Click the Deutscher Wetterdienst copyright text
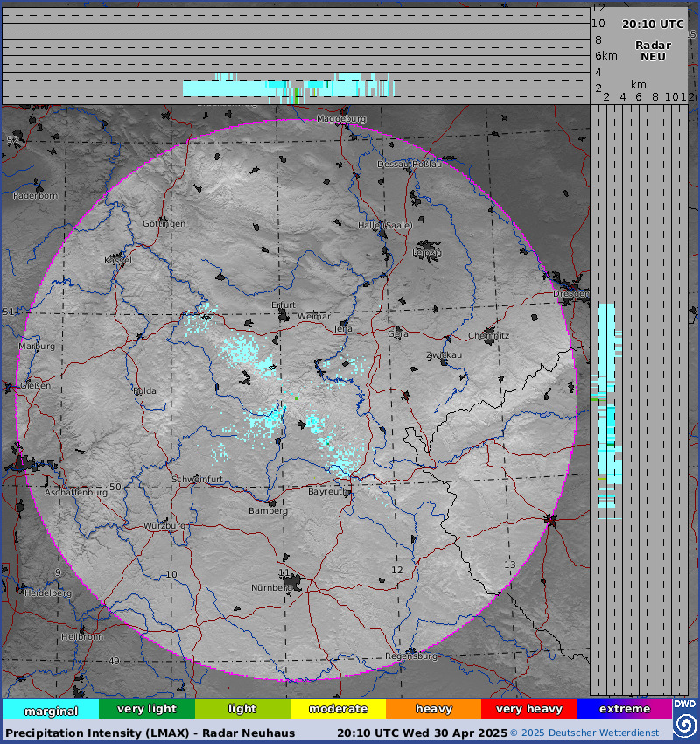The image size is (700, 744). (x=590, y=733)
